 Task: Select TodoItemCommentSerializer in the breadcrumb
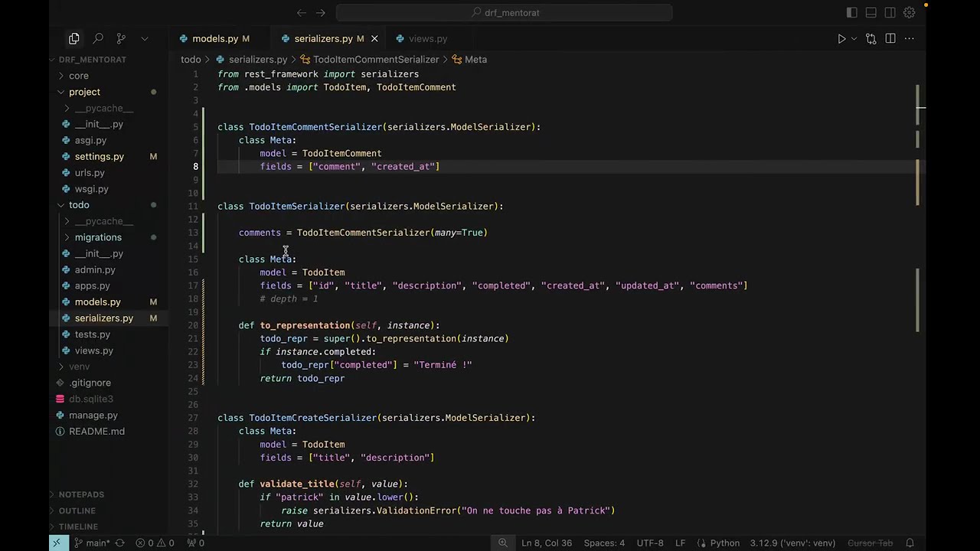376,59
